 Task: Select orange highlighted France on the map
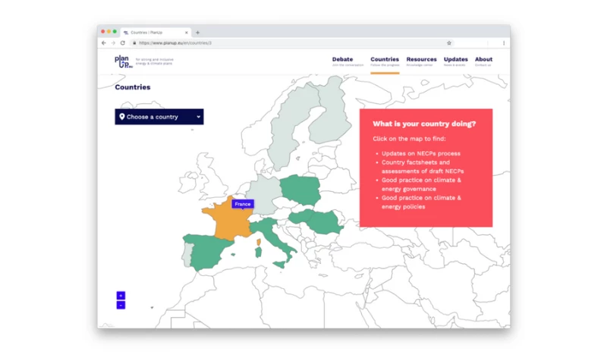point(220,224)
